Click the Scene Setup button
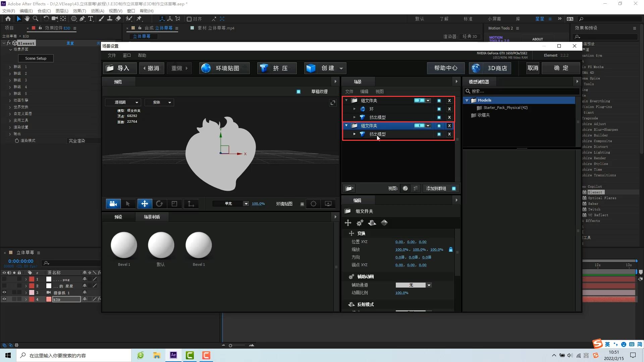The height and width of the screenshot is (362, 644). [35, 58]
